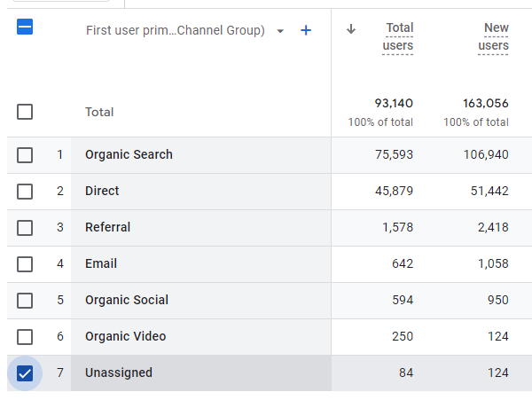Click the Direct channel name
This screenshot has height=400, width=532.
coord(102,192)
